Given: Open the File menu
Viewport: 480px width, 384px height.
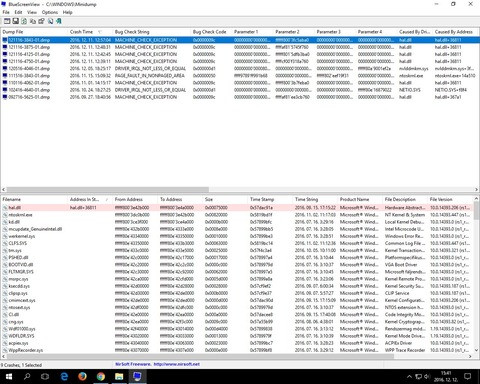Looking at the screenshot, I should (6, 12).
